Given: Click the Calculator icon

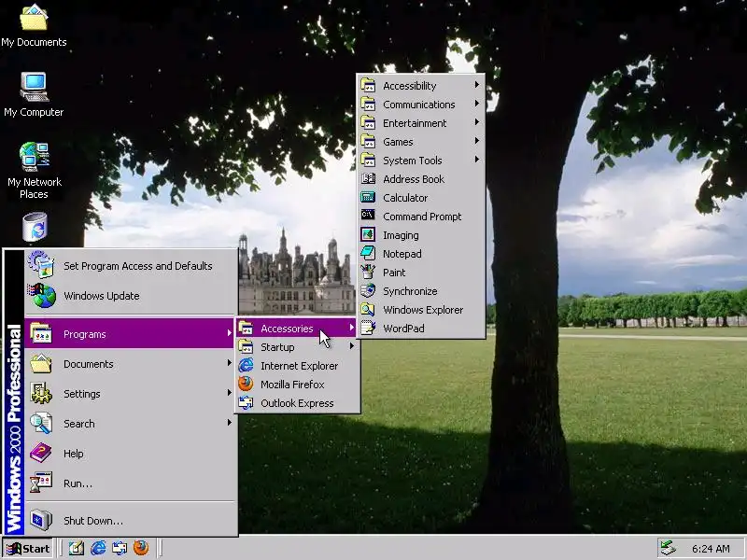Looking at the screenshot, I should 368,197.
